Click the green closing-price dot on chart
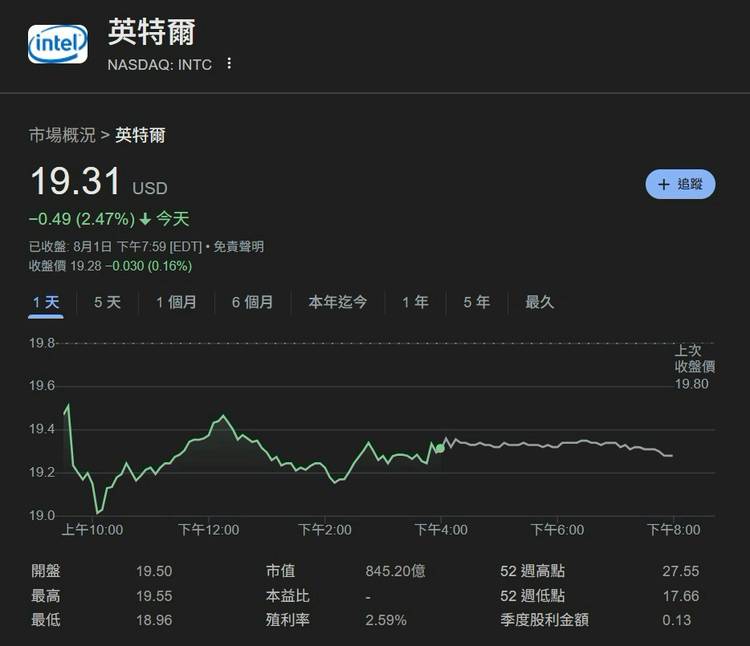The width and height of the screenshot is (750, 646). (x=440, y=447)
